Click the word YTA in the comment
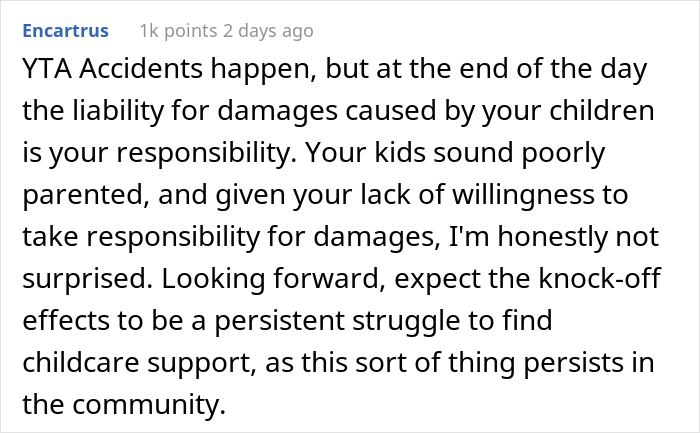Image resolution: width=700 pixels, height=433 pixels. (47, 69)
